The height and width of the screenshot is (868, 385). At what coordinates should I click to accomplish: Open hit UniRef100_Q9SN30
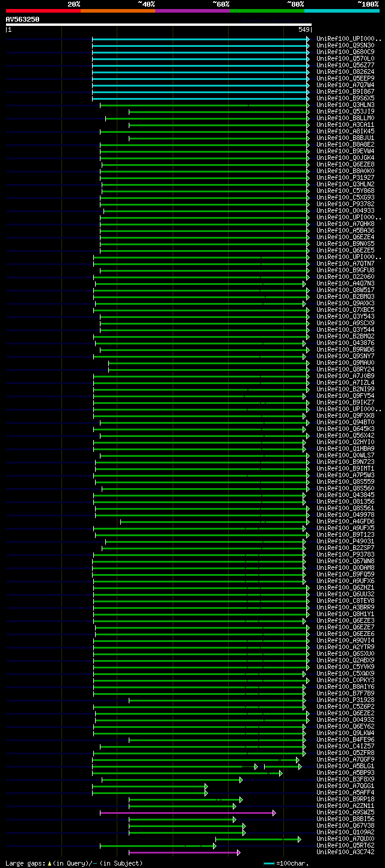point(345,45)
